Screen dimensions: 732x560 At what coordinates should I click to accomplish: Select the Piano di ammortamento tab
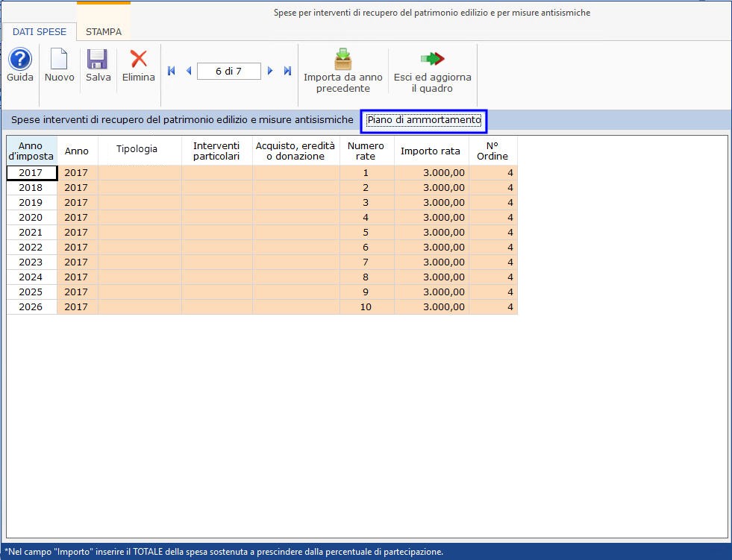point(424,120)
